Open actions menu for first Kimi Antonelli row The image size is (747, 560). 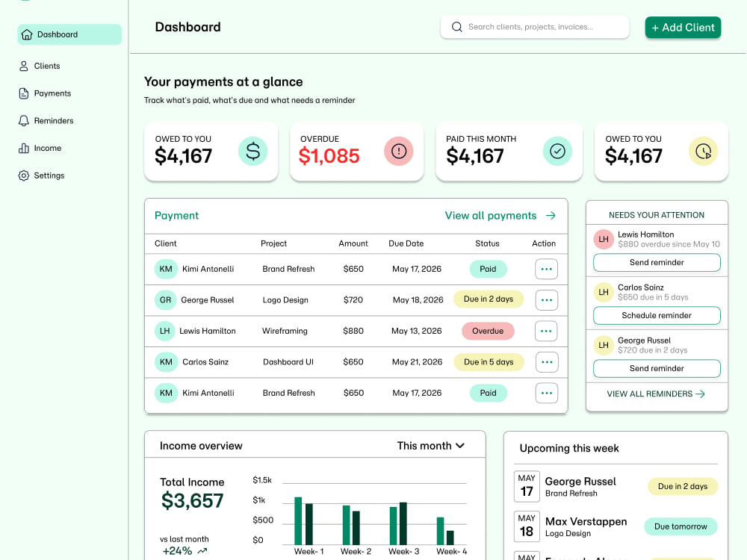coord(547,269)
